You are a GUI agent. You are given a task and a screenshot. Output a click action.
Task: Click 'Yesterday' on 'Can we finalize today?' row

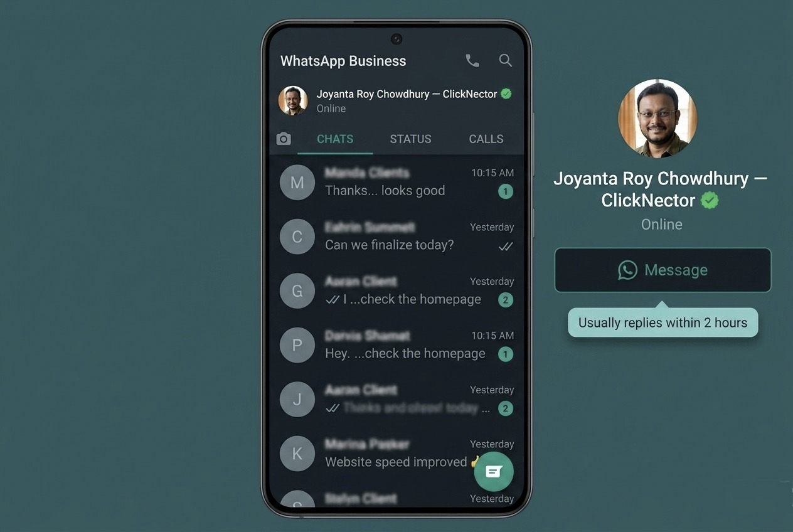[492, 227]
